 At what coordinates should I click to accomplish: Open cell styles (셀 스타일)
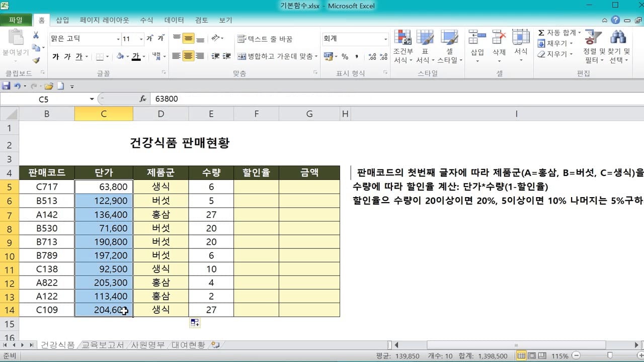click(x=449, y=46)
